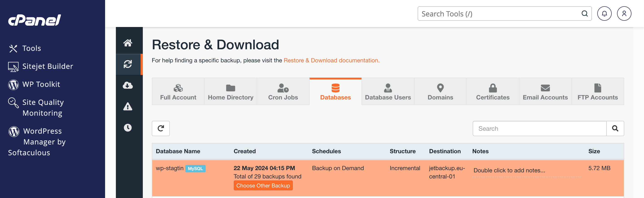Click the warning triangle alerts icon
The image size is (644, 198).
click(128, 106)
